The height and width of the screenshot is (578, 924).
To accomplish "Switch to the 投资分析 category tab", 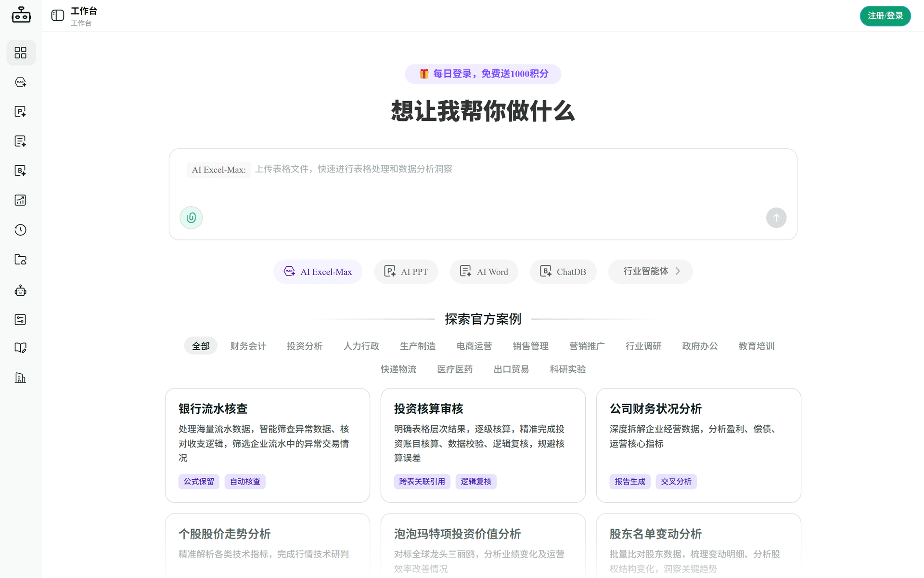I will click(x=305, y=346).
